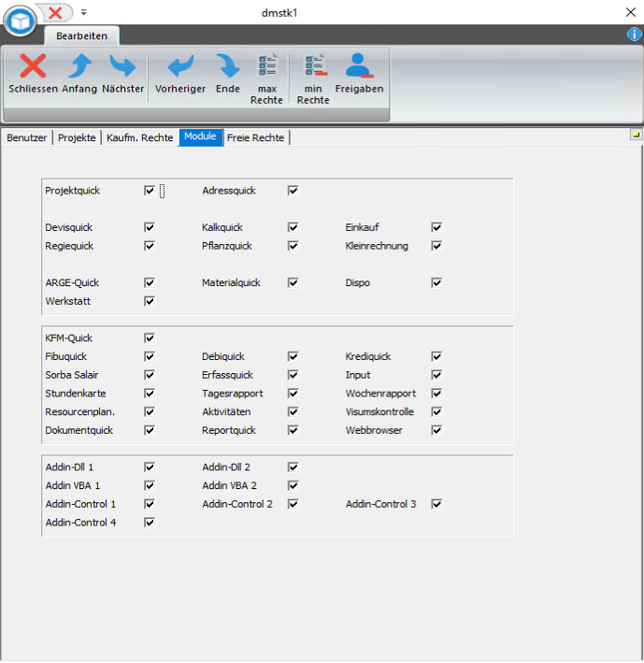This screenshot has width=644, height=663.
Task: Switch to the Projekte tab
Action: pyautogui.click(x=77, y=137)
